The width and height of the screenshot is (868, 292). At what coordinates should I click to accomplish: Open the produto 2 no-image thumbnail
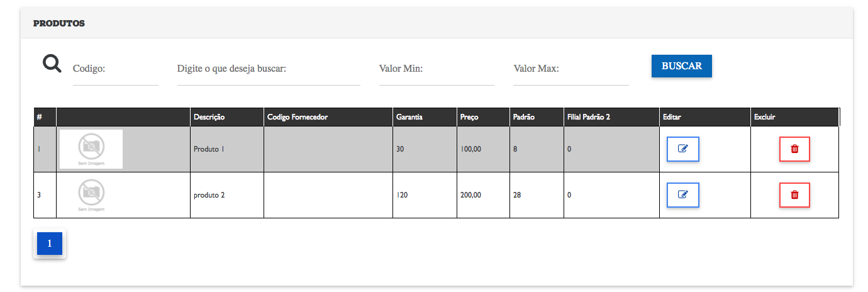[91, 195]
